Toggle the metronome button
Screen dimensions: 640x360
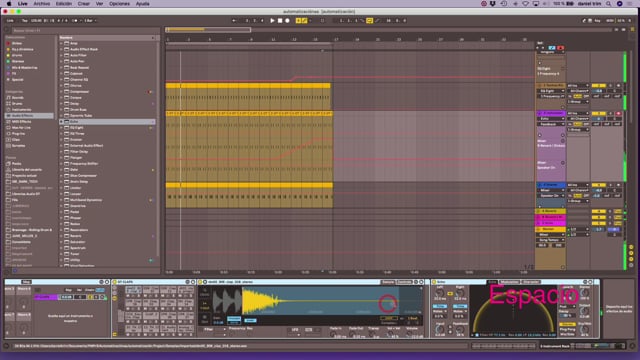pyautogui.click(x=76, y=20)
